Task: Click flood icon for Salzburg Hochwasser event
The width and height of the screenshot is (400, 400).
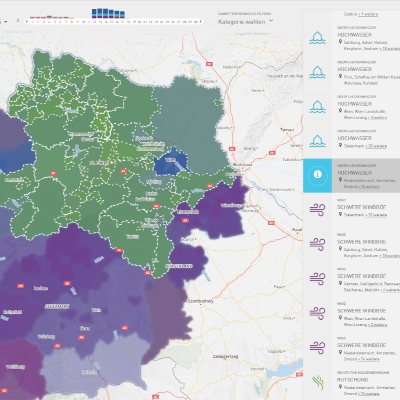Action: [317, 38]
